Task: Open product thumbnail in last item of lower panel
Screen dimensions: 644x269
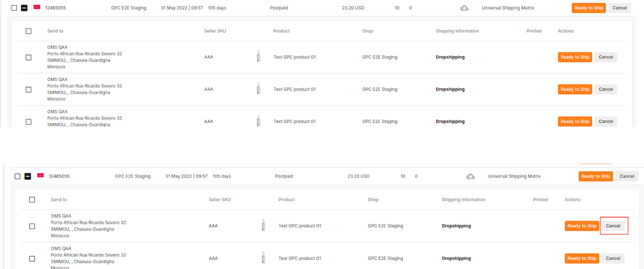Action: click(x=263, y=257)
